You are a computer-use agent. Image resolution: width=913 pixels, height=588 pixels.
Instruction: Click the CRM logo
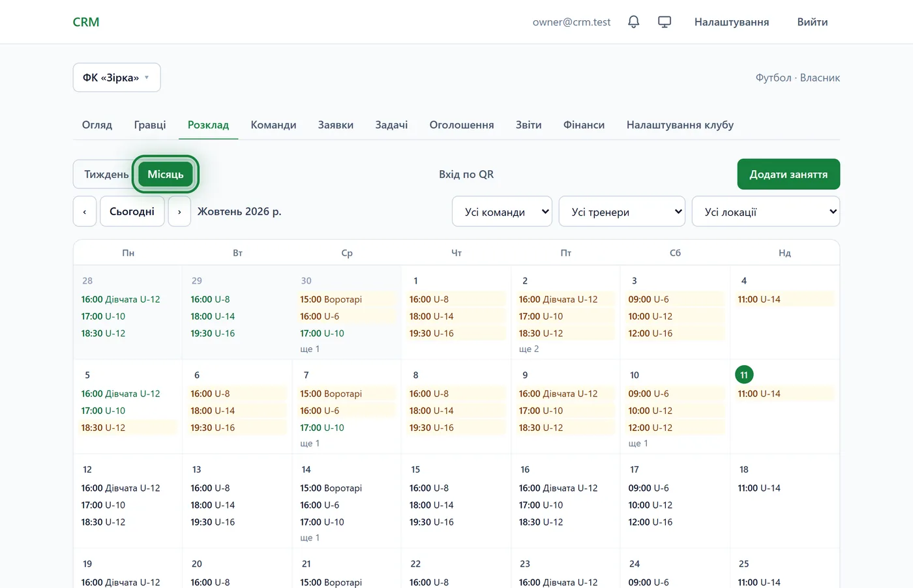tap(86, 22)
